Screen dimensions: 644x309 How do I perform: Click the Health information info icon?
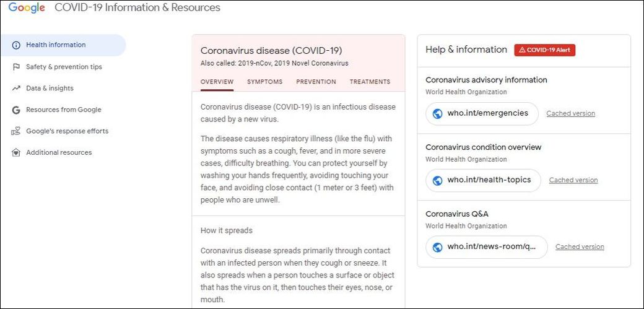(x=16, y=45)
